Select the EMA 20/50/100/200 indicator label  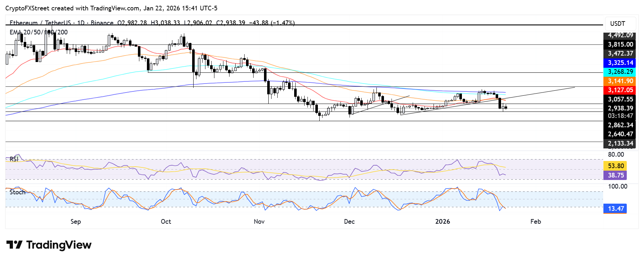[x=38, y=32]
